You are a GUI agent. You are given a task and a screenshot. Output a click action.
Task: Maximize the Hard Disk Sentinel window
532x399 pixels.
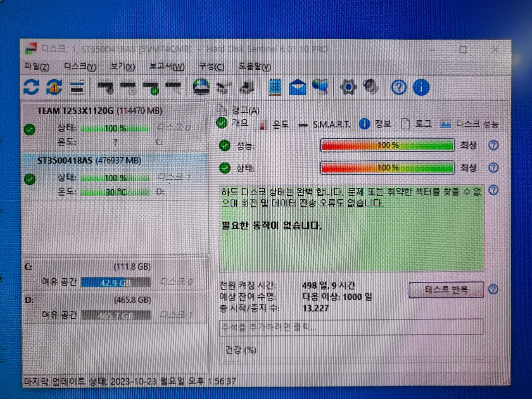(463, 49)
